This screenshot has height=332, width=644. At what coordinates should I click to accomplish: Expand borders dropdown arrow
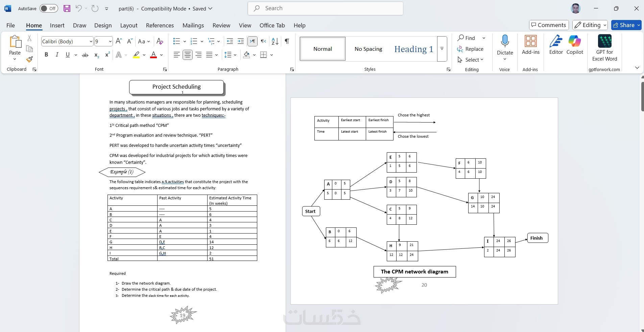(x=271, y=55)
